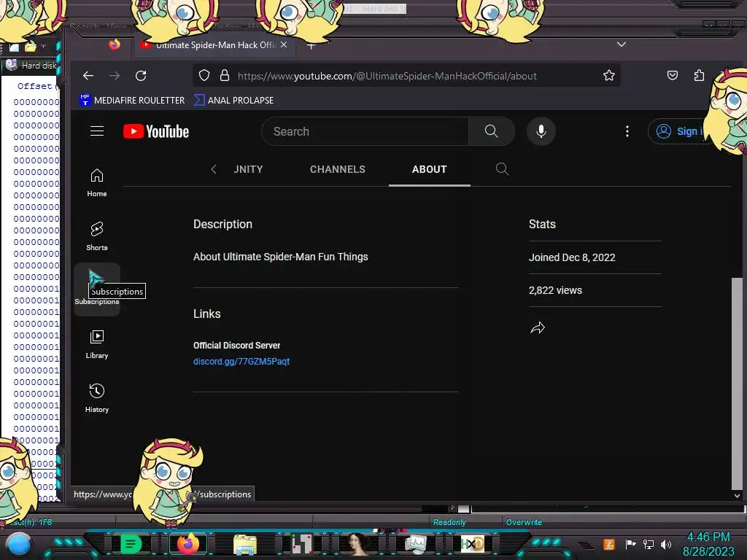Click Overwrite in HxD status bar
This screenshot has width=747, height=560.
524,522
